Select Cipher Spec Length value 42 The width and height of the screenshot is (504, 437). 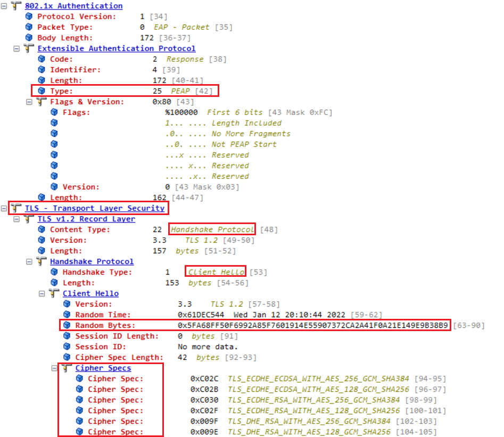coord(182,358)
